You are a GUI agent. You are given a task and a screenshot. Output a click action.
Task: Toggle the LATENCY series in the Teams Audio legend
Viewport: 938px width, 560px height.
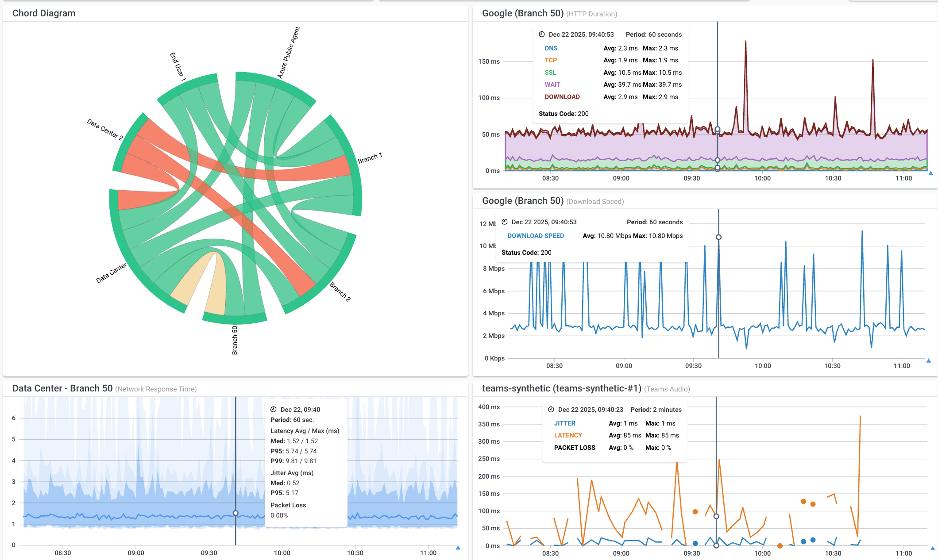(x=567, y=435)
